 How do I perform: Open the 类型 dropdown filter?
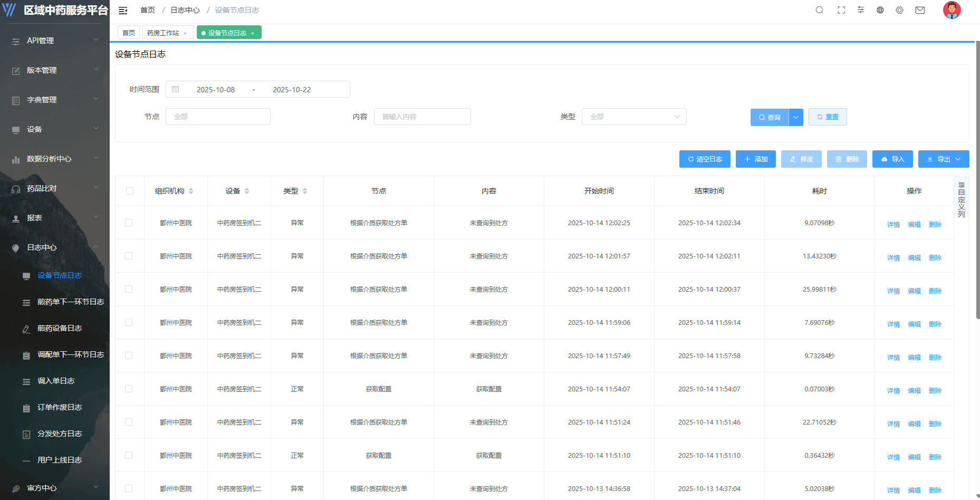tap(633, 117)
